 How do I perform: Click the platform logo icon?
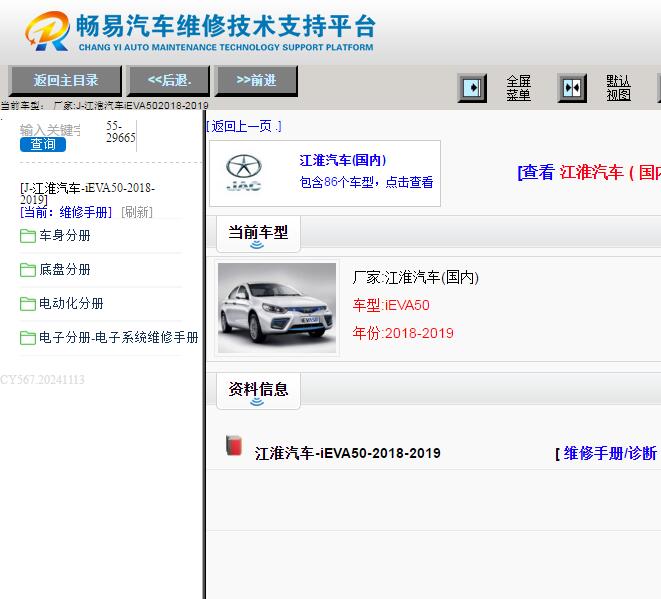pos(47,32)
